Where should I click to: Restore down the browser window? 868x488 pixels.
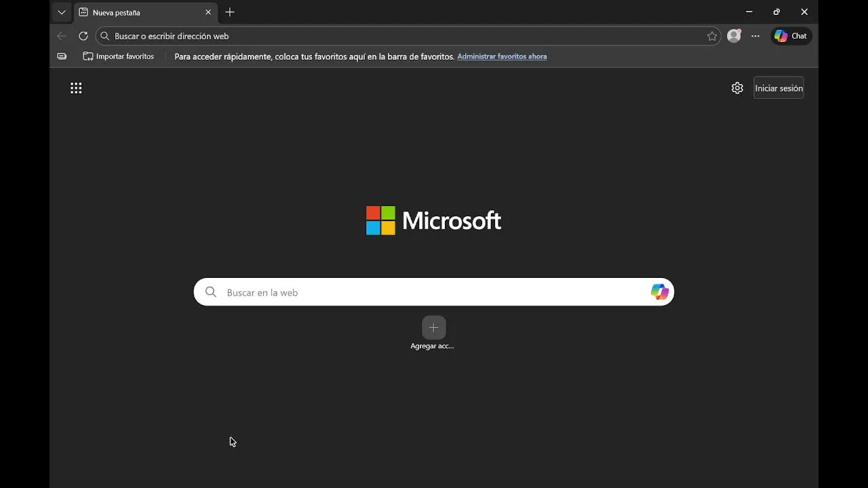coord(776,12)
